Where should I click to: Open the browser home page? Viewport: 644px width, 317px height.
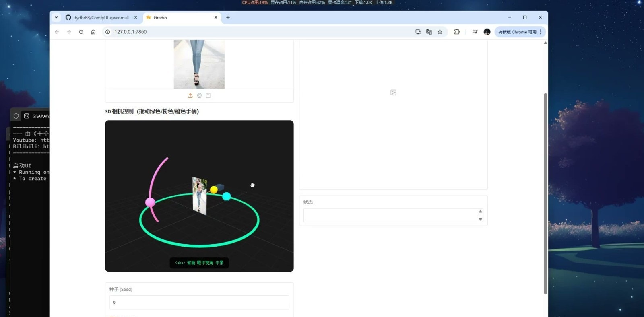tap(93, 32)
